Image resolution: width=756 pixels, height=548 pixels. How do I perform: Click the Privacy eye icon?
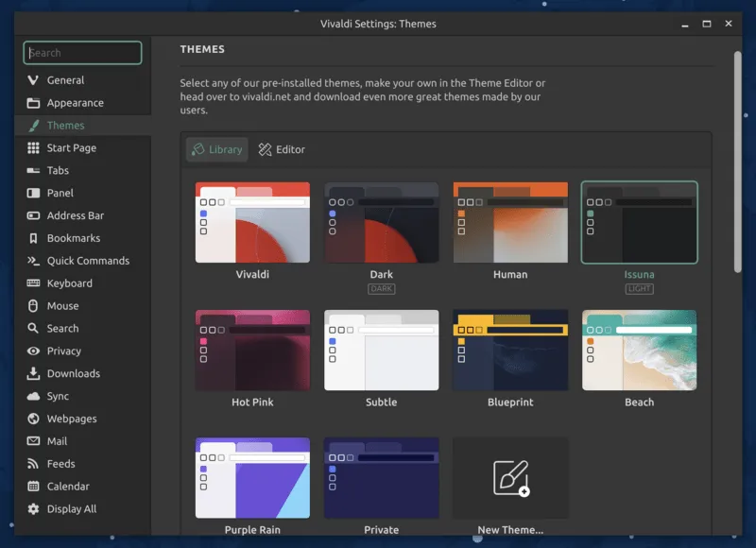[x=34, y=351]
